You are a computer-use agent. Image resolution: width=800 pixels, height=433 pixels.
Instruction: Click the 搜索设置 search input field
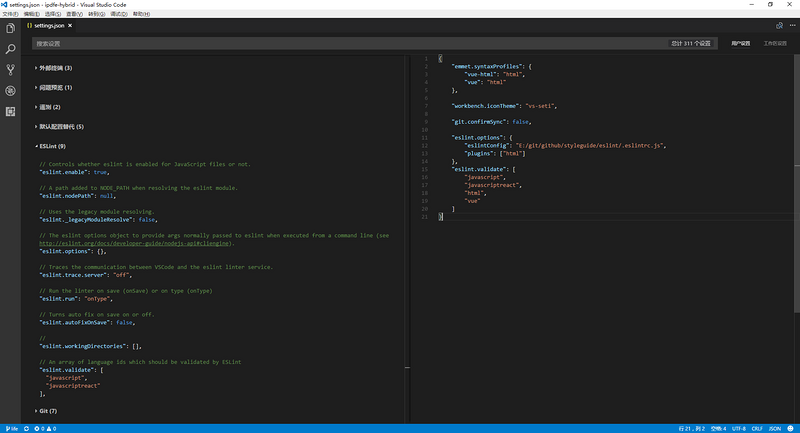pyautogui.click(x=350, y=43)
